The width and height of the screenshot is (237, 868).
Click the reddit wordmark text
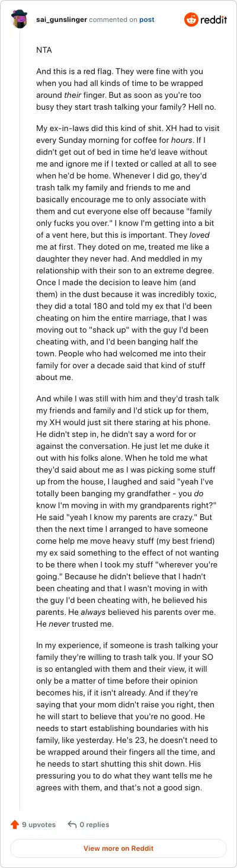pos(214,20)
